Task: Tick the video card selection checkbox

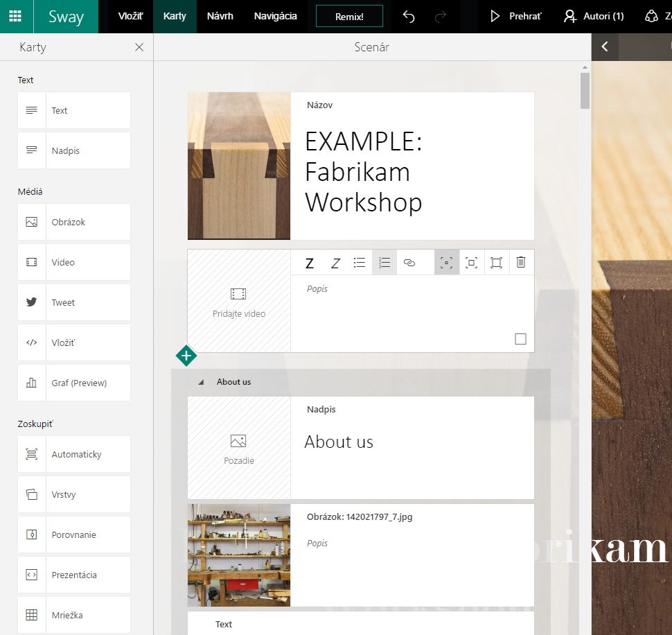Action: [x=521, y=339]
